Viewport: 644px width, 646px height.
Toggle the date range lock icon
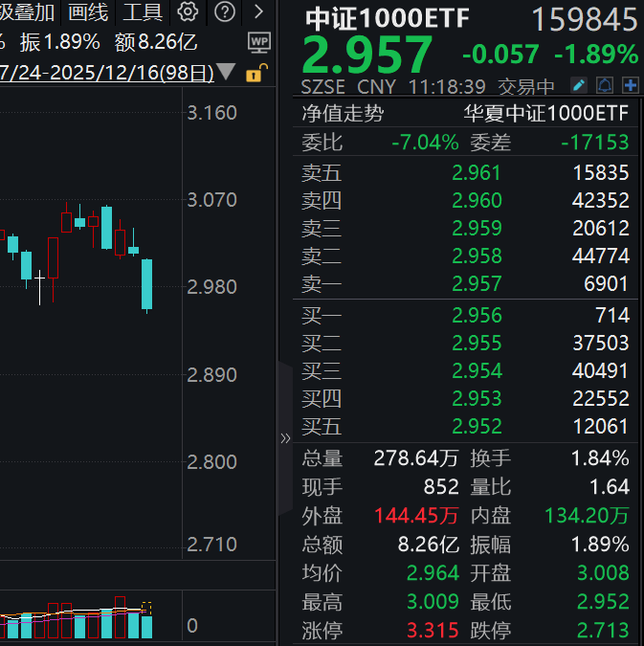click(x=255, y=73)
